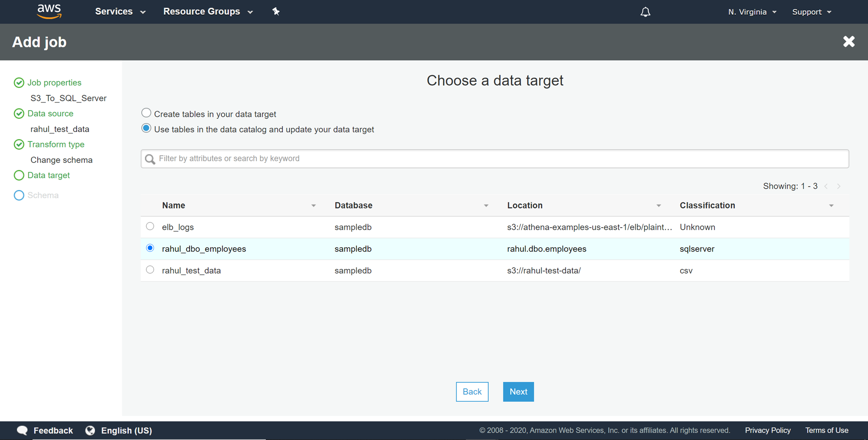Image resolution: width=868 pixels, height=440 pixels.
Task: Click the AWS logo icon
Action: (x=49, y=12)
